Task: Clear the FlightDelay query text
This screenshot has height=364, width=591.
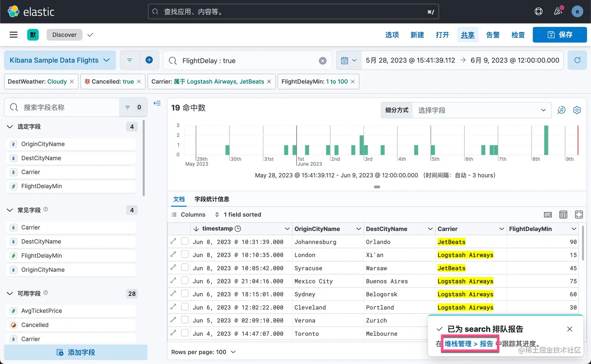Action: (x=322, y=61)
